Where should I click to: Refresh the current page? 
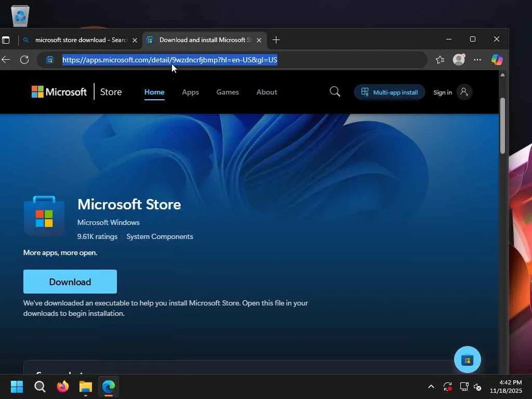point(24,60)
